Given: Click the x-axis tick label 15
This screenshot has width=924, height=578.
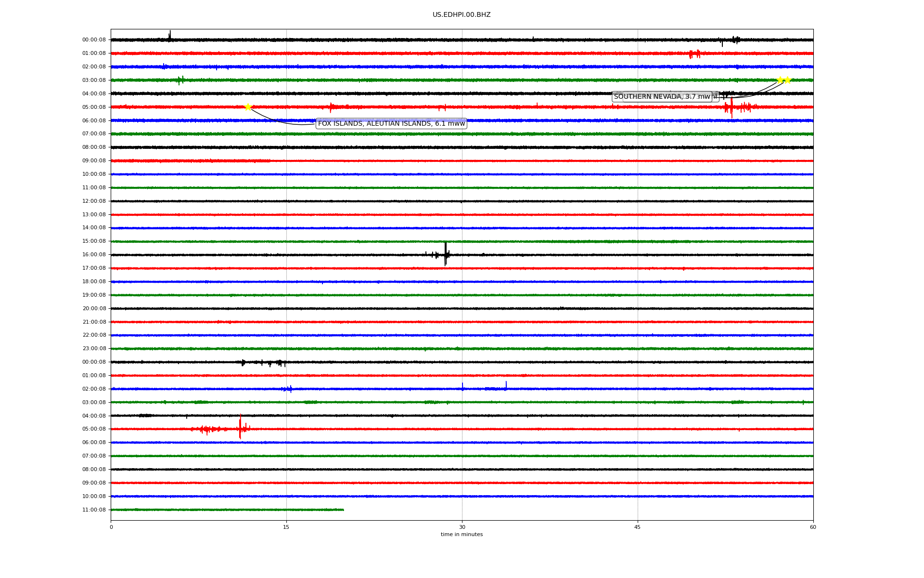Looking at the screenshot, I should (286, 527).
